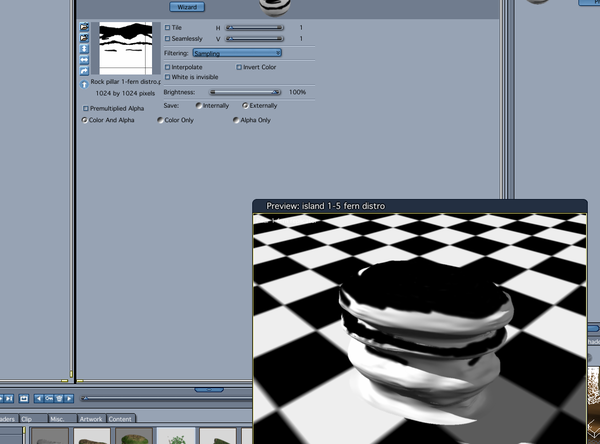
Task: Click the Brightness 100% value
Action: (297, 92)
